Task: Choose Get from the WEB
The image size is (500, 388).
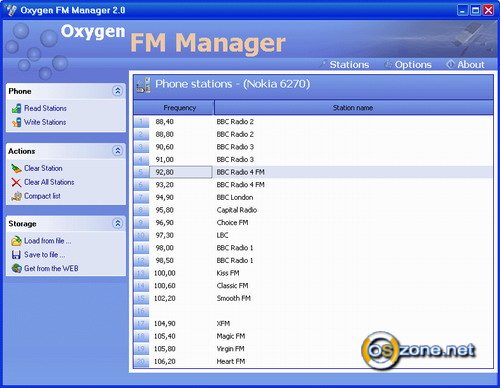Action: point(51,268)
